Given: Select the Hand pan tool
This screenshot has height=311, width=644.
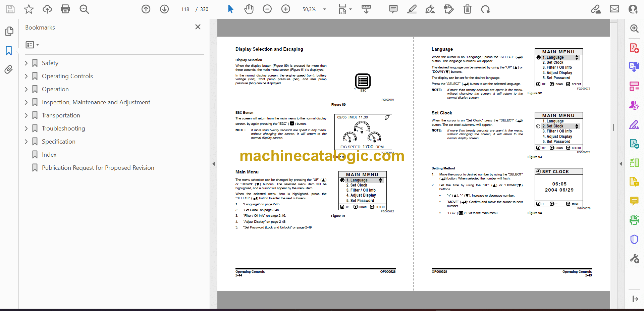Looking at the screenshot, I should (249, 9).
